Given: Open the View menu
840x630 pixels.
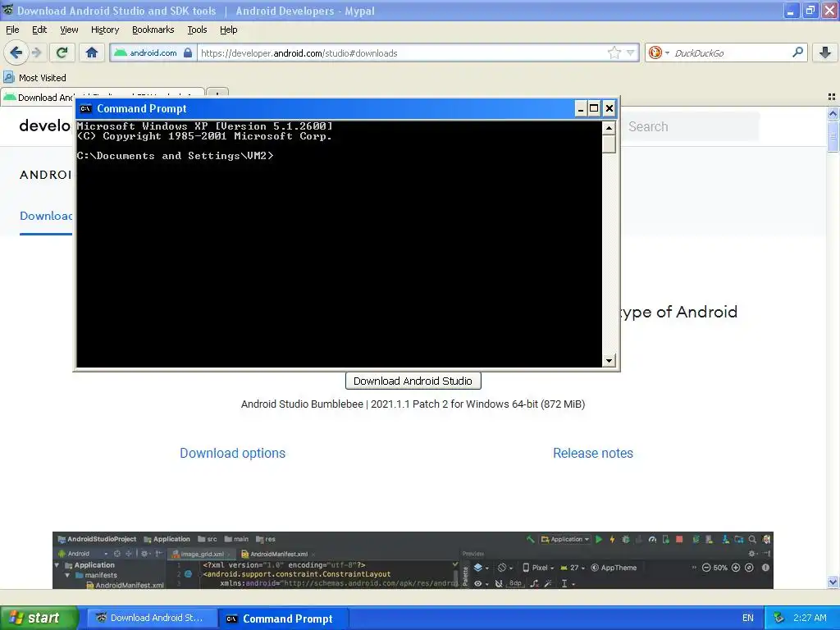Looking at the screenshot, I should (x=69, y=30).
